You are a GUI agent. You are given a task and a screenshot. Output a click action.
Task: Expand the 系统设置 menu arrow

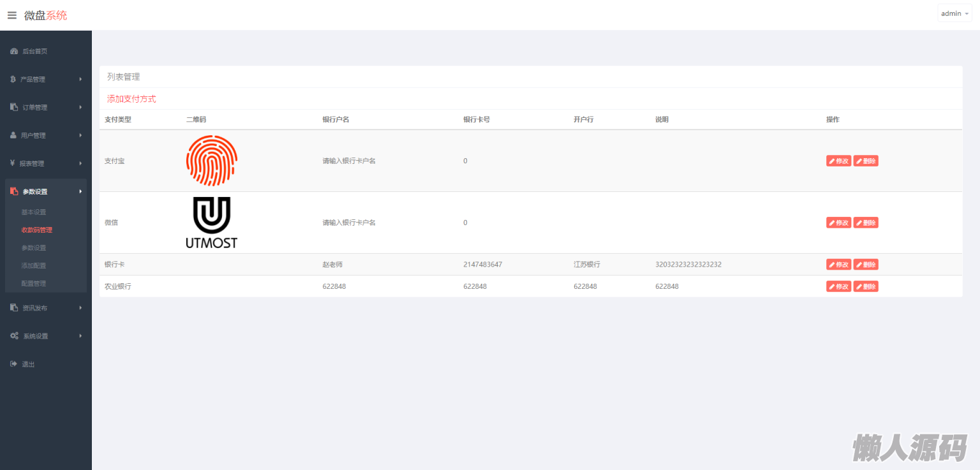tap(80, 335)
